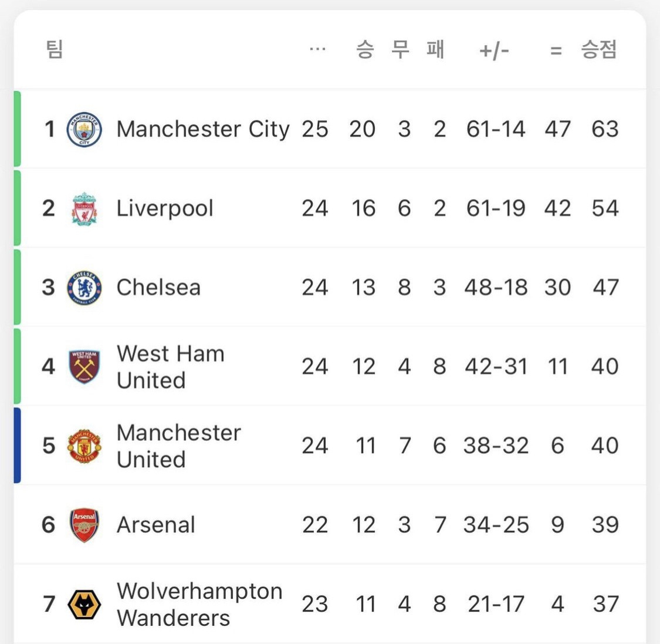Open the Liverpool team name link
The height and width of the screenshot is (644, 660).
click(x=165, y=208)
